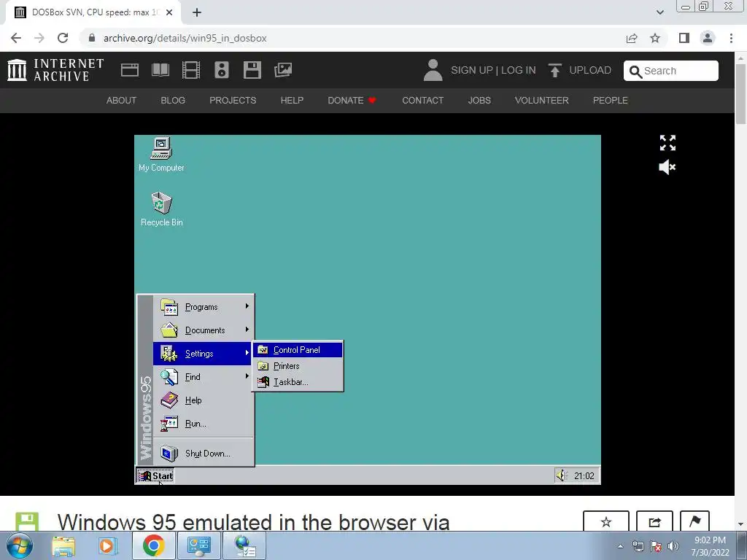This screenshot has height=560, width=747.
Task: Open the Software floppy icon in navbar
Action: [x=252, y=70]
